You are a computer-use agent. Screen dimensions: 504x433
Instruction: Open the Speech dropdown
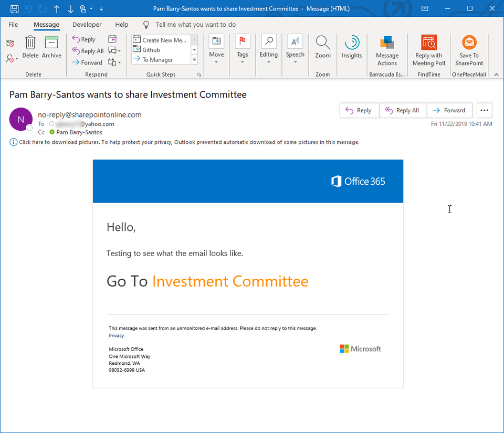[x=295, y=49]
